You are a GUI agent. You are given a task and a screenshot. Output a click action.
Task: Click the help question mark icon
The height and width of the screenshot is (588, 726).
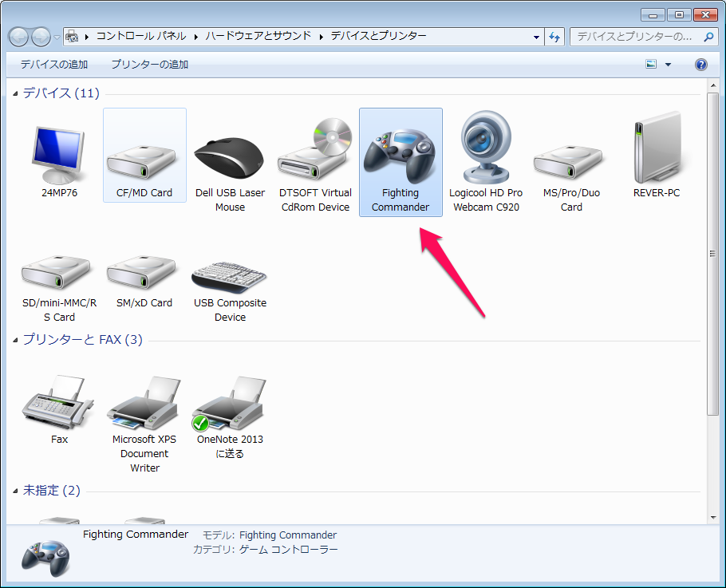[701, 65]
